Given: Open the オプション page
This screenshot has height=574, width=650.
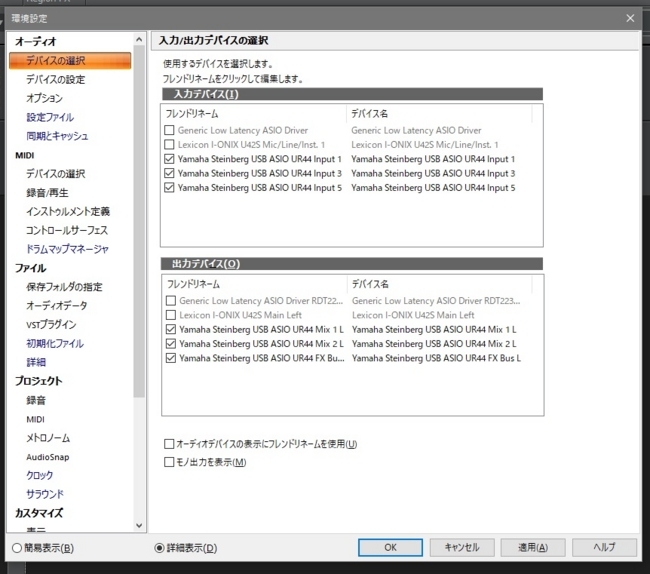Looking at the screenshot, I should (x=44, y=98).
